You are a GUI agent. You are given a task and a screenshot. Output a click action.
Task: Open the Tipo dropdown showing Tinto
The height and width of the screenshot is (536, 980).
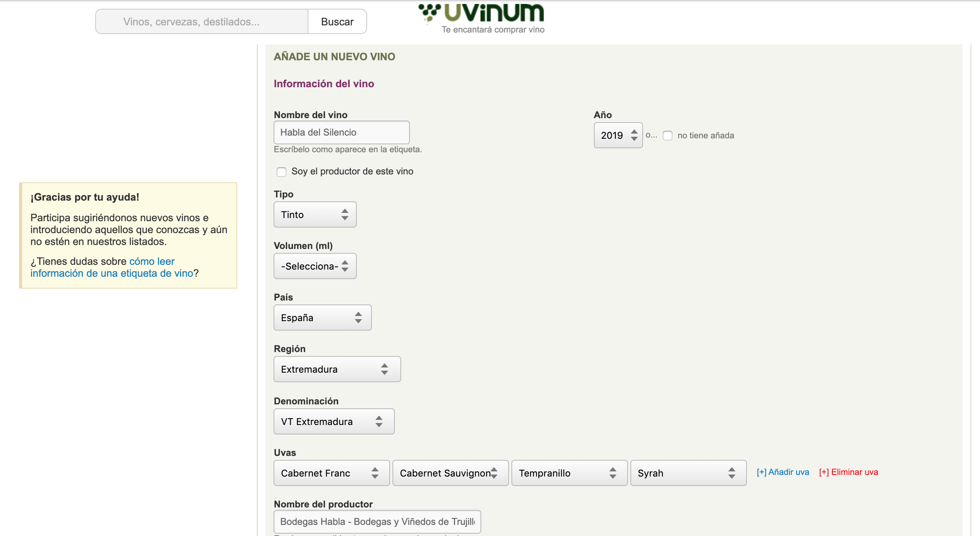[x=315, y=214]
